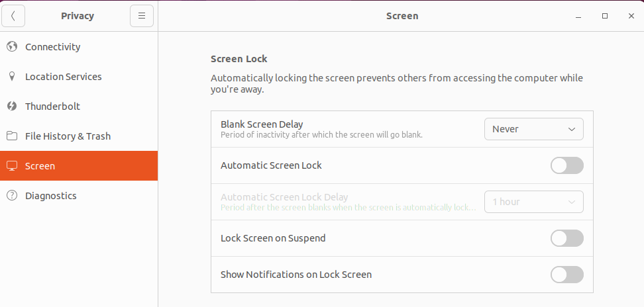The image size is (644, 307).
Task: Select File History & Trash in sidebar
Action: coord(68,136)
